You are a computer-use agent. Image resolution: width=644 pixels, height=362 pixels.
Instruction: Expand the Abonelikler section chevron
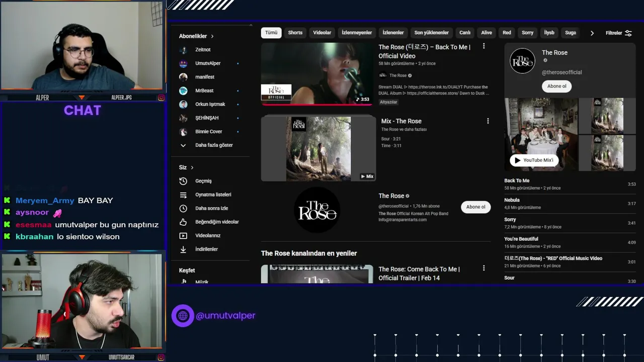(x=212, y=36)
